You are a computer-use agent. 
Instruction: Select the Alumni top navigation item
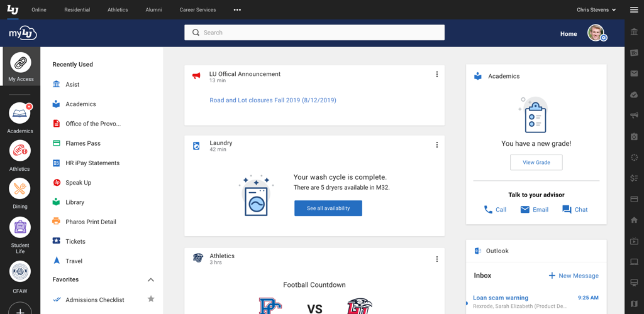click(153, 10)
